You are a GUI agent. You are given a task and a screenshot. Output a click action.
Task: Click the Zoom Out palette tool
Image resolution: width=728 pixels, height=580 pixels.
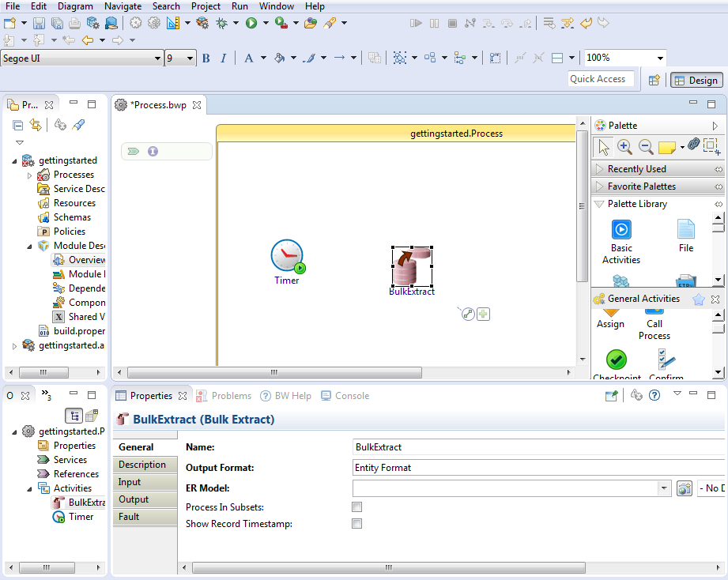pyautogui.click(x=646, y=146)
